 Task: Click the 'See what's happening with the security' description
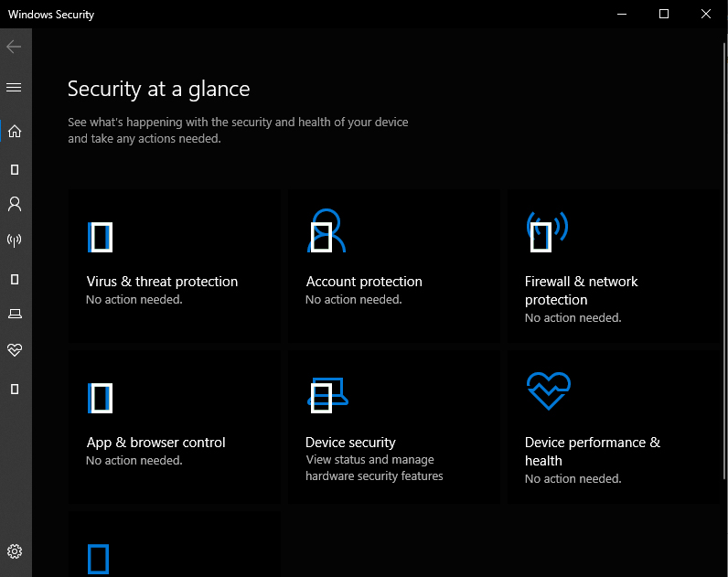(x=238, y=131)
